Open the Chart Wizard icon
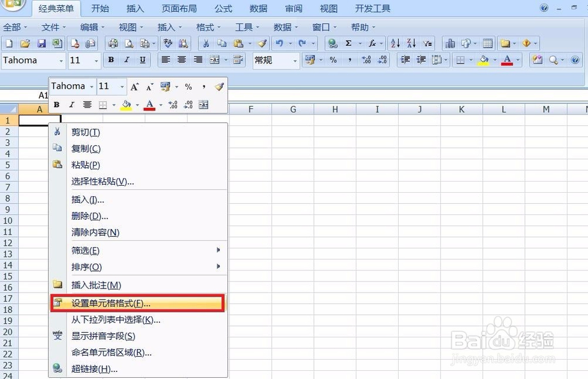The image size is (588, 379). pyautogui.click(x=450, y=43)
